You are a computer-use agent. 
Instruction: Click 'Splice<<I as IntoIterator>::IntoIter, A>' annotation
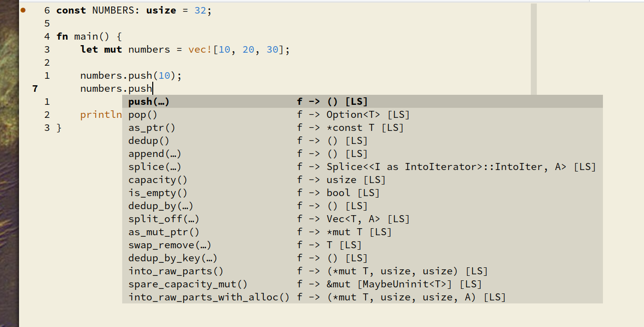click(446, 167)
